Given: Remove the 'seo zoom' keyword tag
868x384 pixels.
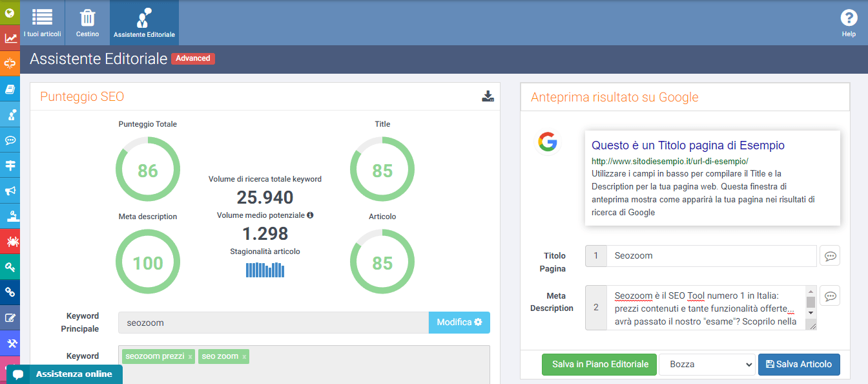Looking at the screenshot, I should [x=244, y=356].
